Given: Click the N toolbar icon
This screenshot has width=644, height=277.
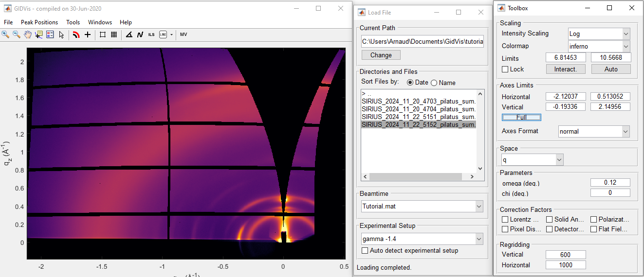Looking at the screenshot, I should coord(140,35).
